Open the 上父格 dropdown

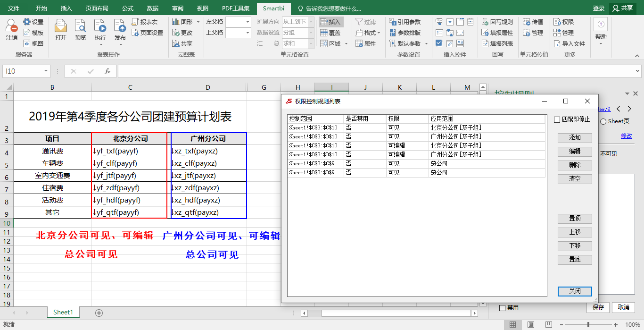(x=248, y=33)
